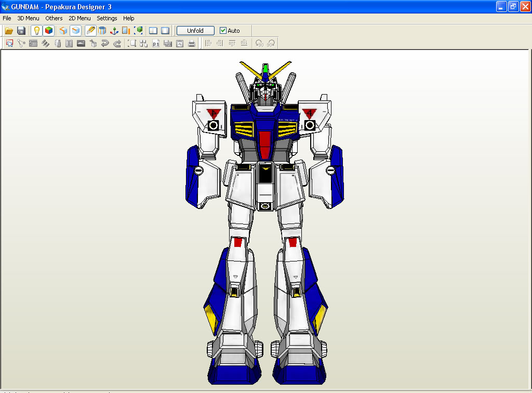Restore down the Pepakura Designer window
The width and height of the screenshot is (532, 393).
pos(513,6)
